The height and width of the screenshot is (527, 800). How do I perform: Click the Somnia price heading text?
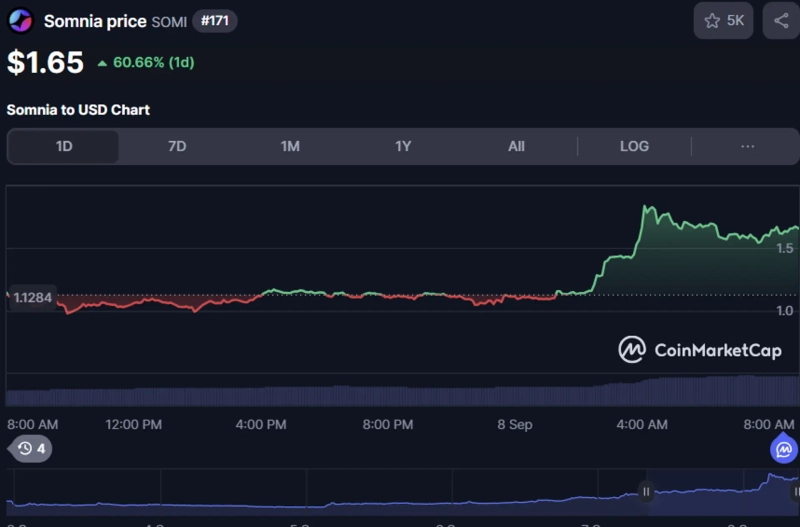pos(96,21)
